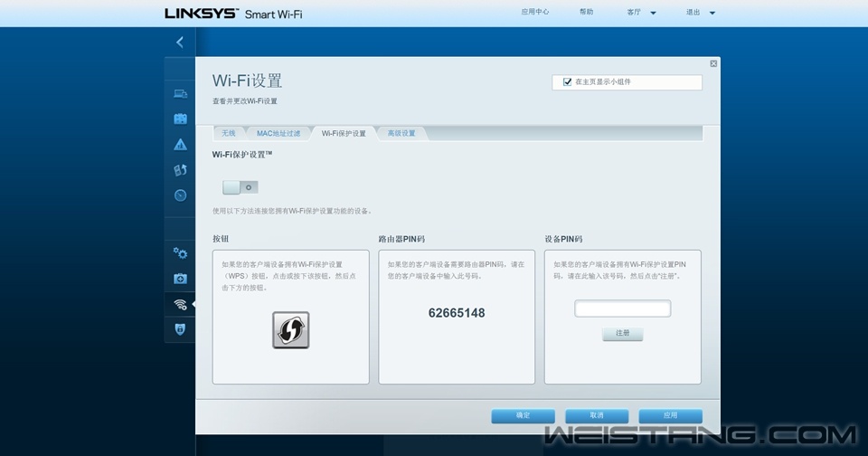Image resolution: width=868 pixels, height=456 pixels.
Task: Expand the 客厅 router dropdown arrow
Action: point(654,14)
